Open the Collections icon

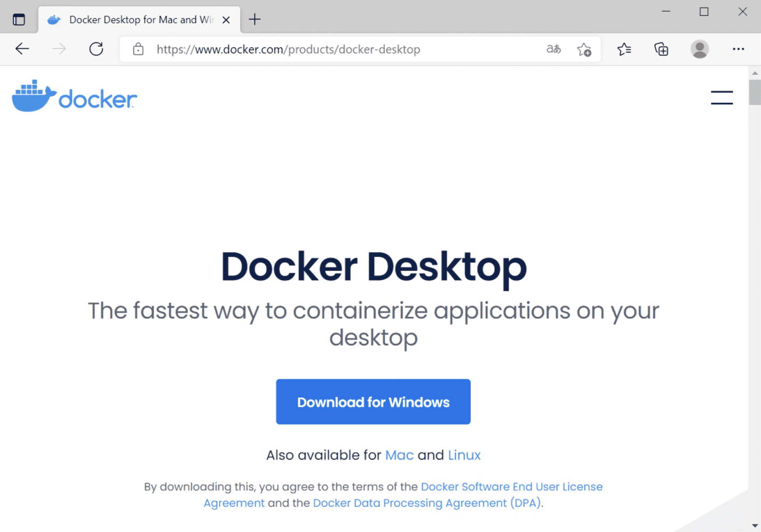661,49
